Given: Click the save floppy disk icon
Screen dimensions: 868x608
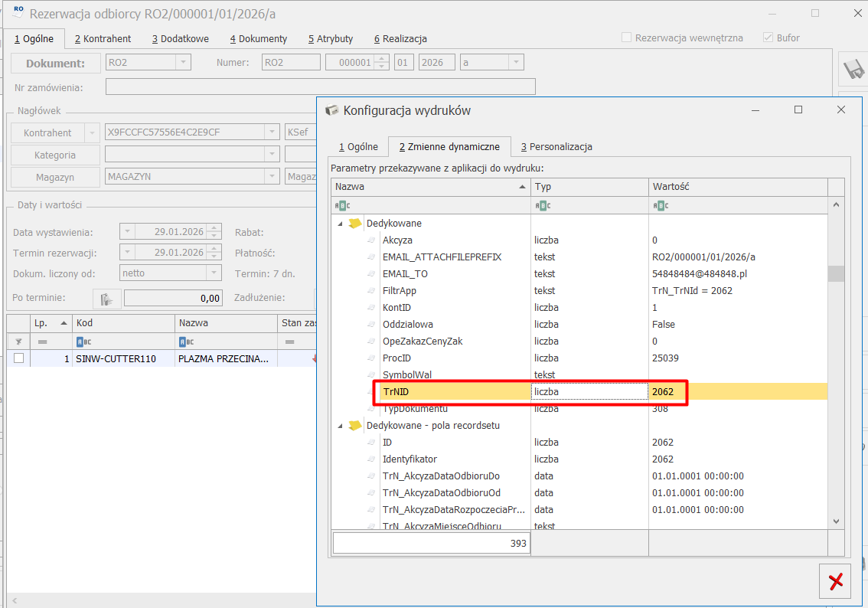Looking at the screenshot, I should pyautogui.click(x=853, y=70).
